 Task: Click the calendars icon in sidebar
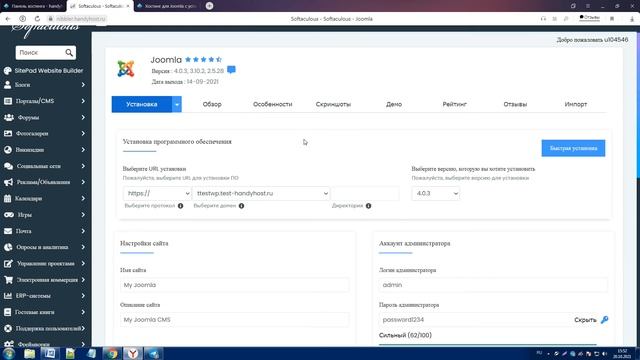[x=8, y=198]
